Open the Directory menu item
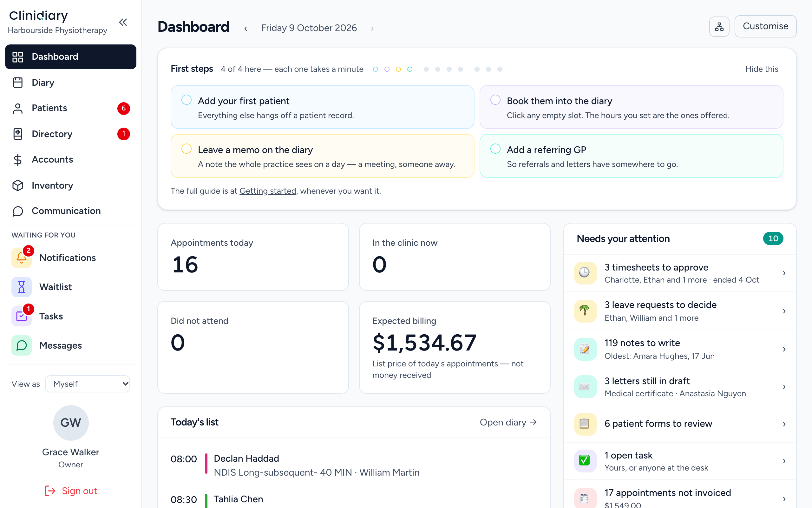Screen dimensions: 812x508 tap(71, 134)
